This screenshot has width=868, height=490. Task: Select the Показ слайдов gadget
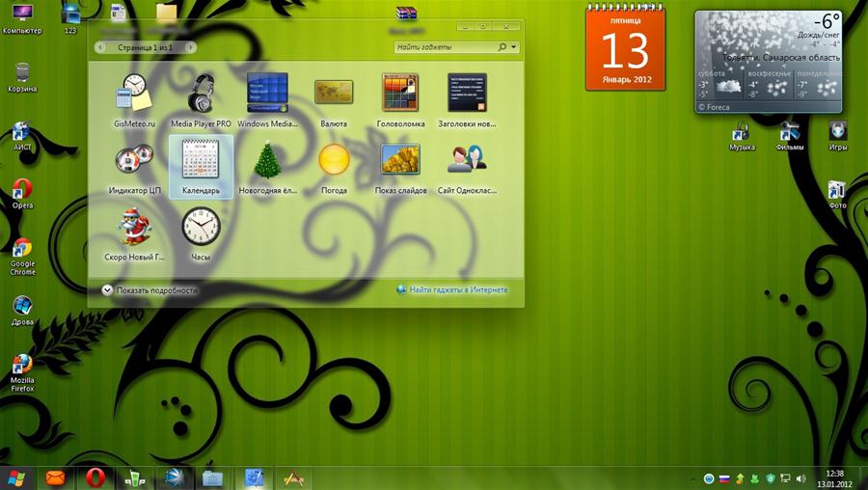400,159
